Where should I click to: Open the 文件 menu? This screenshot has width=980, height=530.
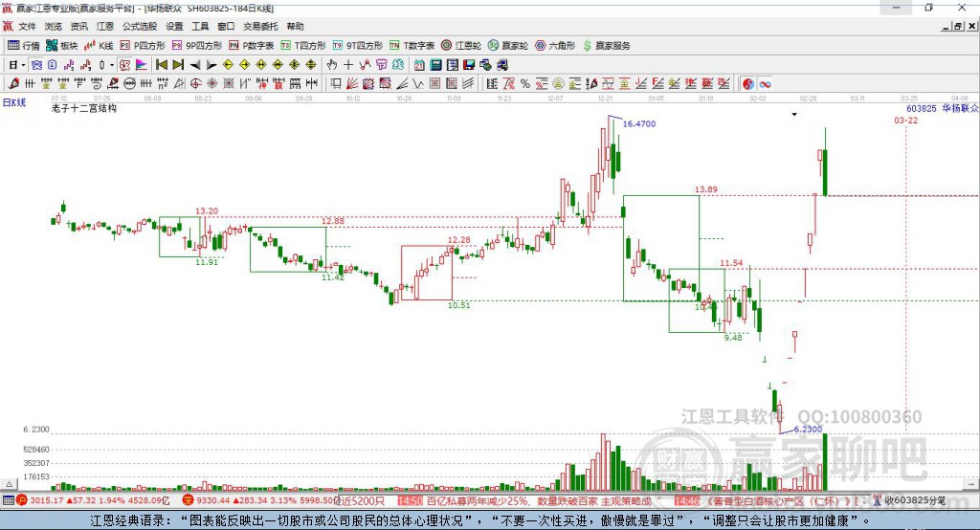[27, 26]
